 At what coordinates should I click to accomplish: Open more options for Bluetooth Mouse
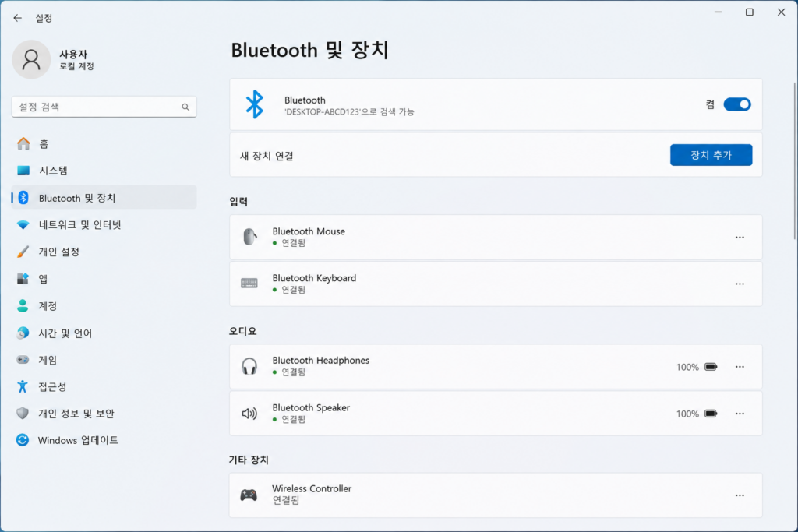click(x=740, y=237)
